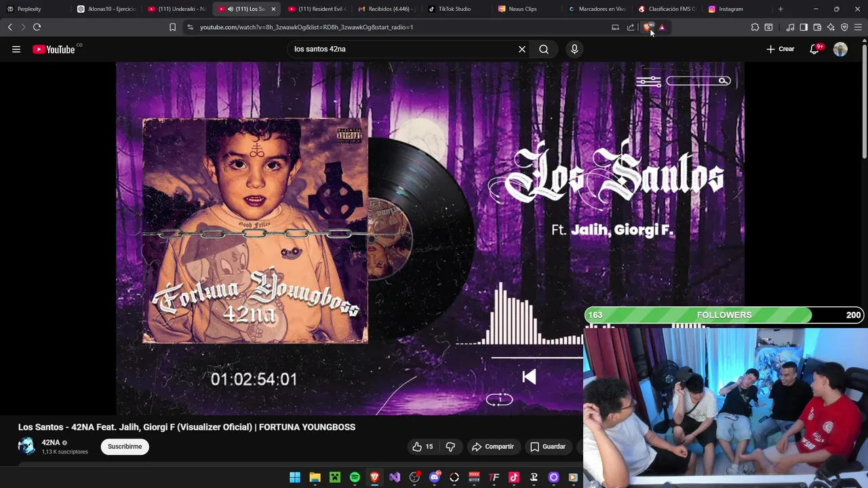
Task: Open Discord from the taskbar
Action: pos(434,477)
